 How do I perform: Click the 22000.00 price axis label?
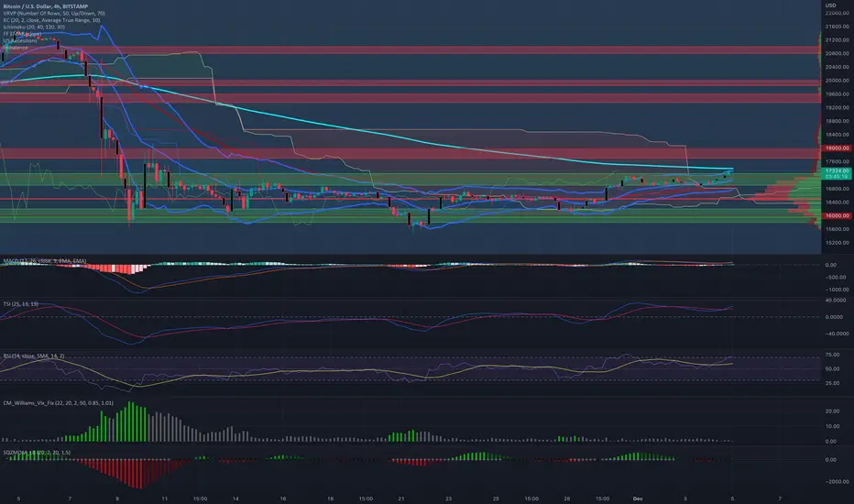tap(838, 13)
